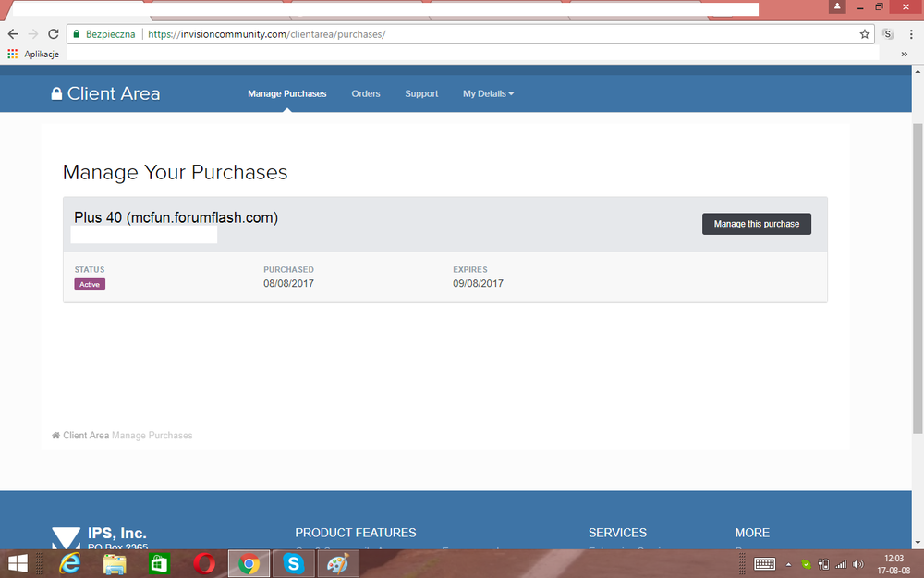Click the Manage this purchase button

tap(756, 224)
